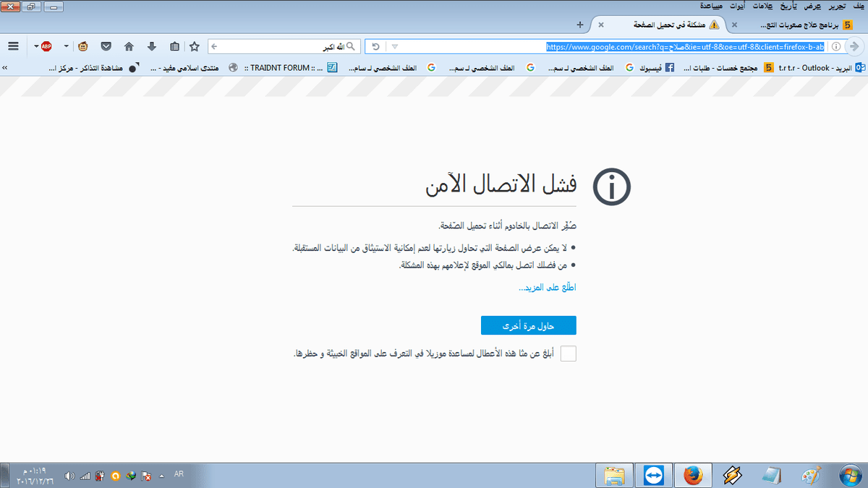Show site information icon in address bar

coord(835,46)
